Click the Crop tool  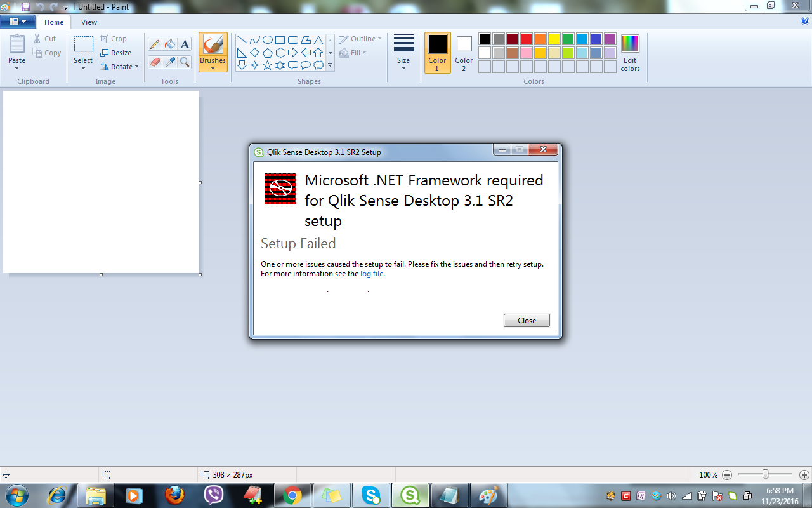pos(114,39)
